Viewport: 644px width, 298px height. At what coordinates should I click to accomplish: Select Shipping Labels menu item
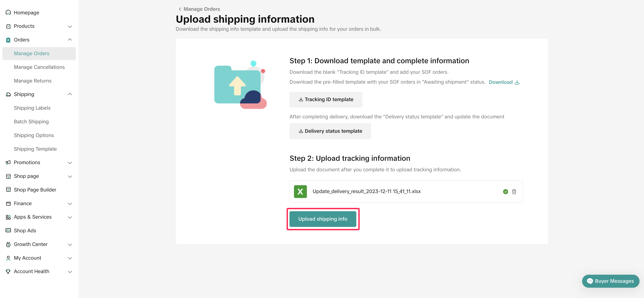tap(32, 108)
